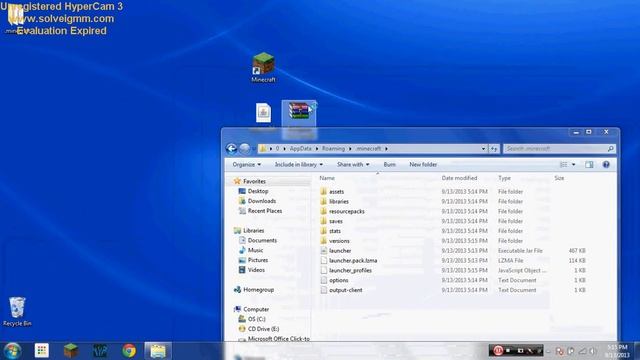Click the Burn toolbar button

(389, 164)
